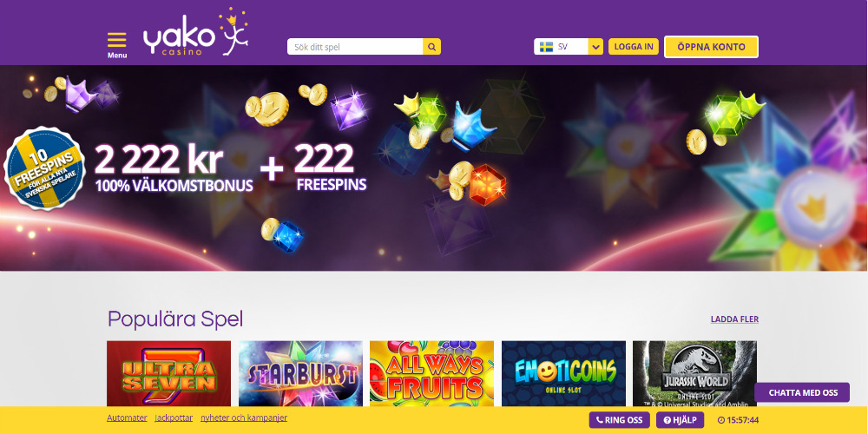Open the Jackpottar menu link
The height and width of the screenshot is (434, 868).
(174, 418)
